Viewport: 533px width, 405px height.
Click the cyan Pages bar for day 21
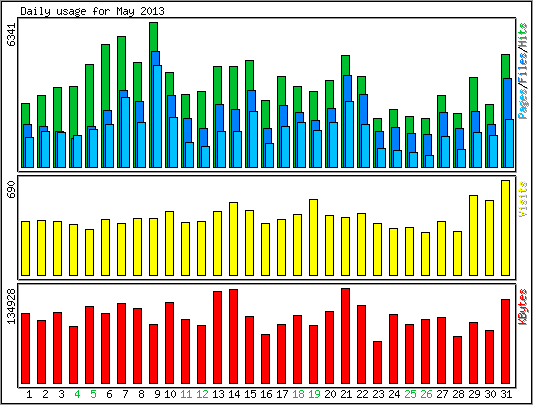[x=349, y=134]
